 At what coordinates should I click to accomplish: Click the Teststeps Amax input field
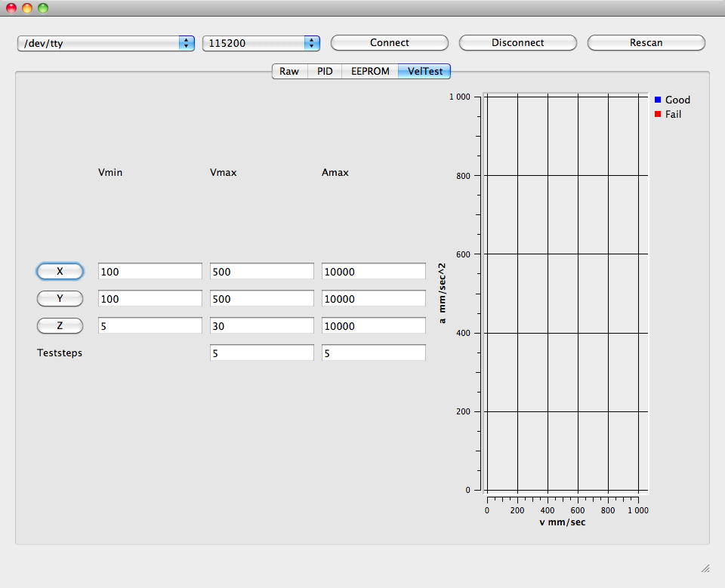(x=373, y=353)
